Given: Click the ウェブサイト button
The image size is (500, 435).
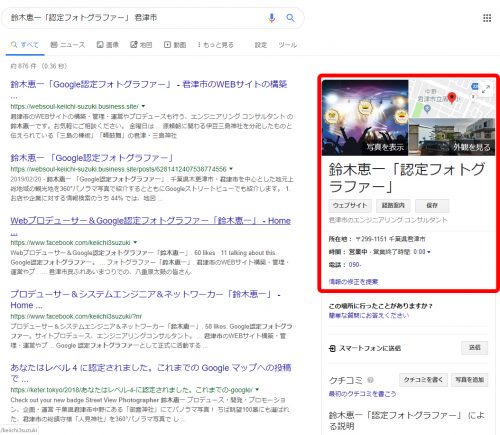Looking at the screenshot, I should coord(350,205).
